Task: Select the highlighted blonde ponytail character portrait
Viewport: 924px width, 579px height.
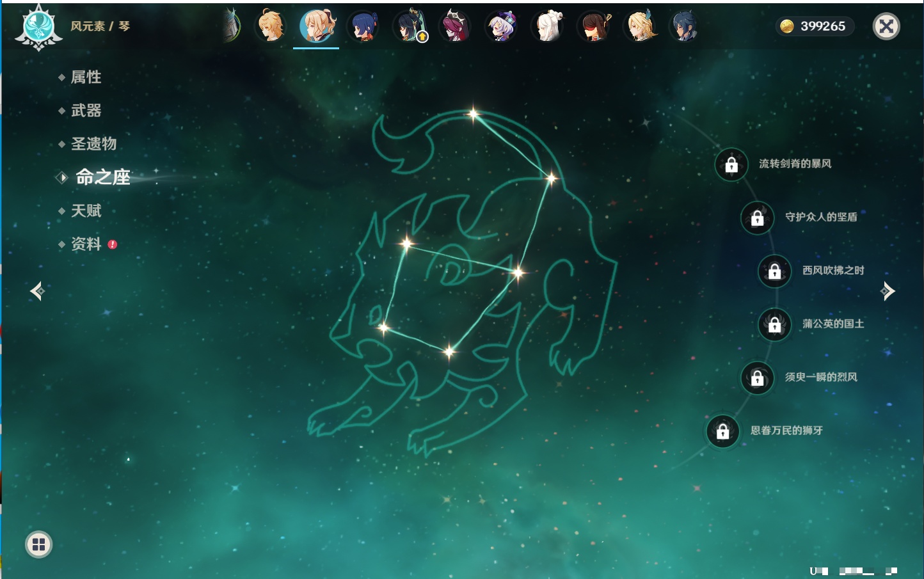Action: (317, 26)
